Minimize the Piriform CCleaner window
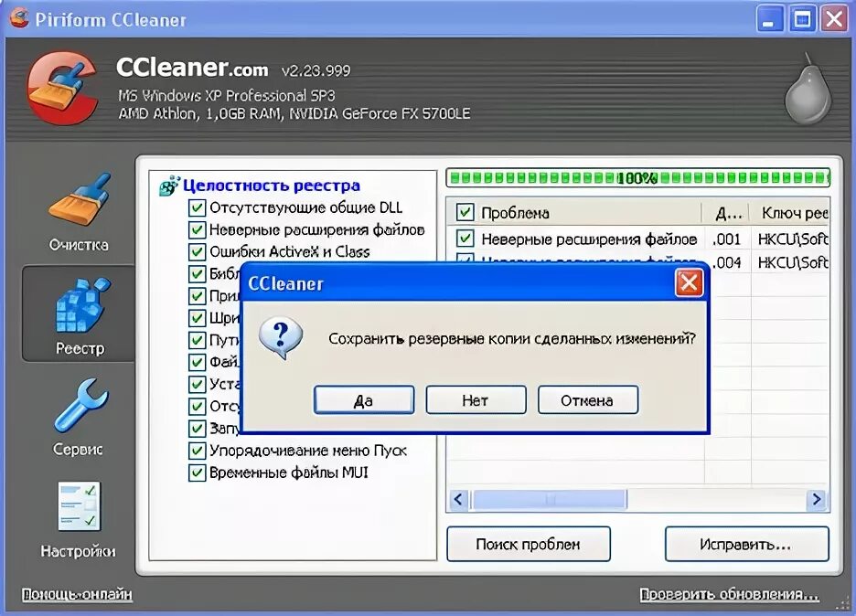 [770, 19]
